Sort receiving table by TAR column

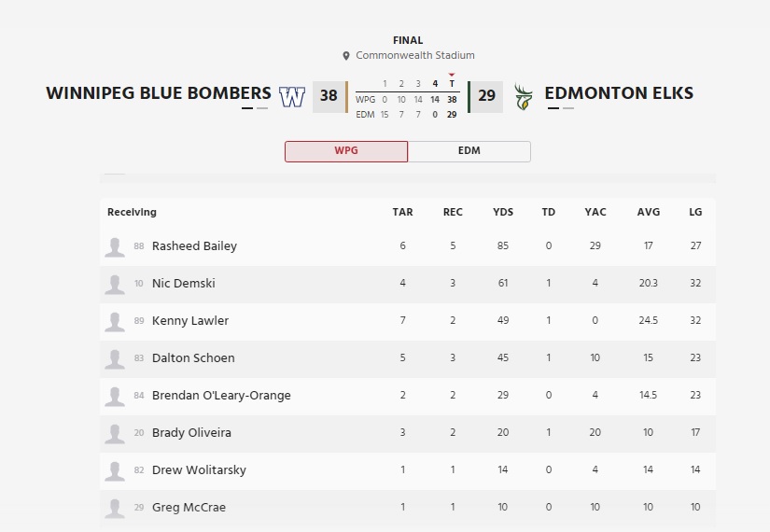click(402, 213)
